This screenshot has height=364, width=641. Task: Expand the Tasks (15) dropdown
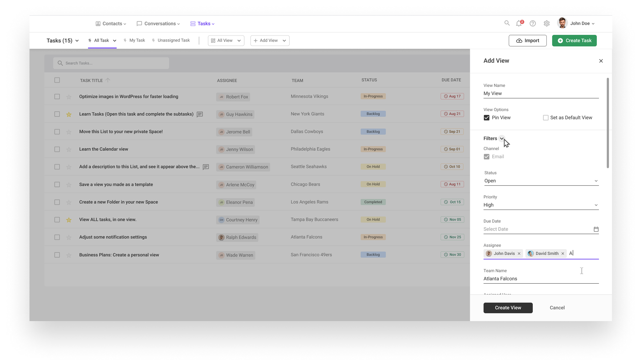(x=63, y=41)
